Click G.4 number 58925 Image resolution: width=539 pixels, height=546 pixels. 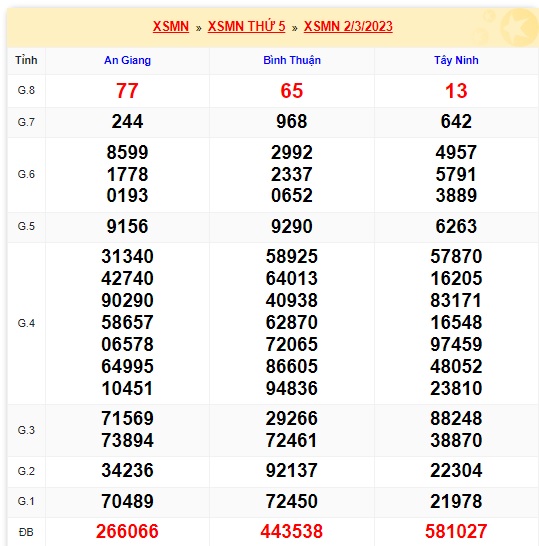pos(292,257)
